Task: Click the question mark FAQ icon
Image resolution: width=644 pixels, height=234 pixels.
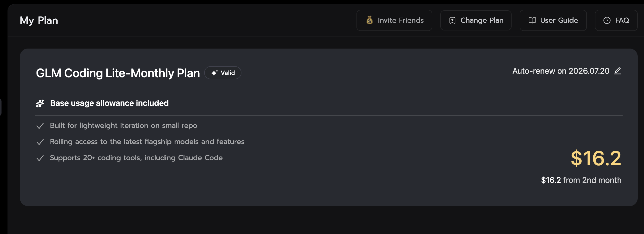Action: pyautogui.click(x=607, y=20)
